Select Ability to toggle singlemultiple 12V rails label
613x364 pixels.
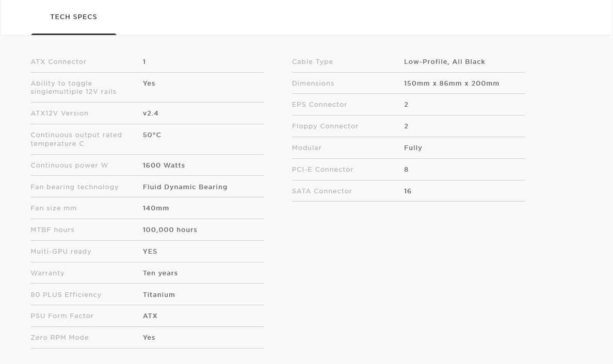coord(73,88)
